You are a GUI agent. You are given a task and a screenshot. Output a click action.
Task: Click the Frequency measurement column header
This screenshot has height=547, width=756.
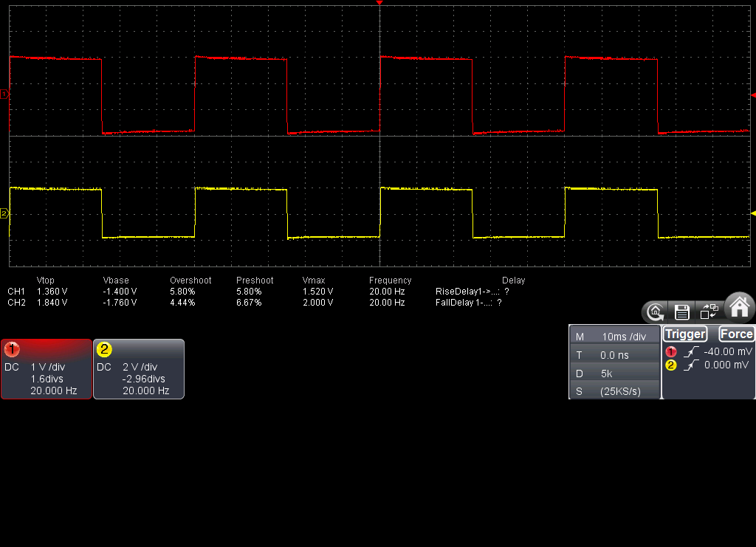tap(390, 281)
